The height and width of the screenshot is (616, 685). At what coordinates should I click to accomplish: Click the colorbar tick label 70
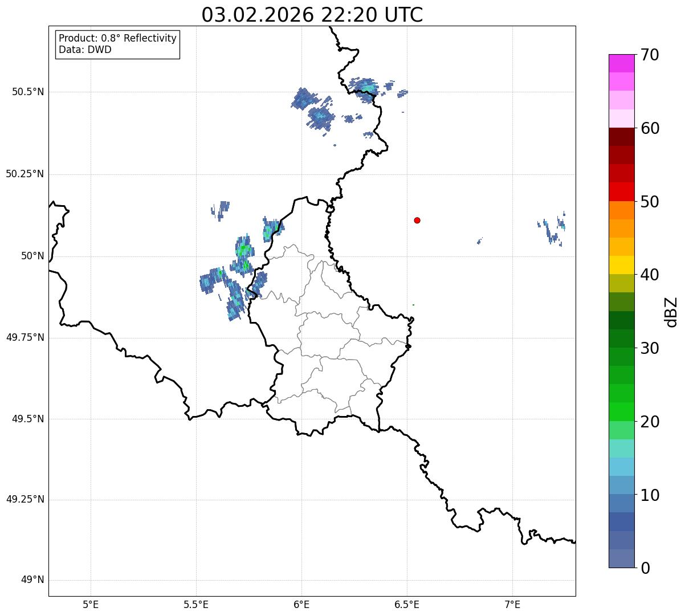[650, 55]
